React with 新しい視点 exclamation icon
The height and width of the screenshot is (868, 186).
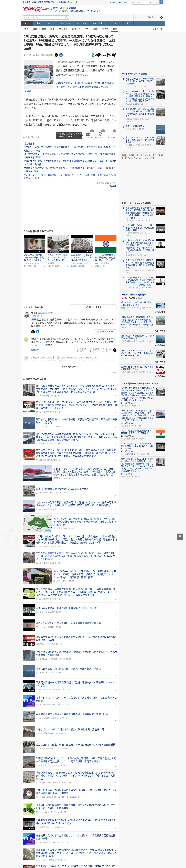coord(112,134)
